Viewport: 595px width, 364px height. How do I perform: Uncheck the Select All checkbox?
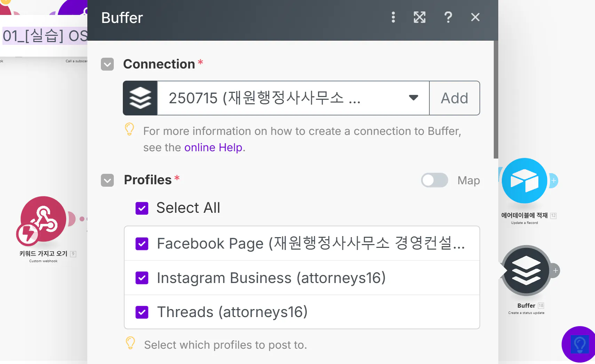[x=142, y=208]
